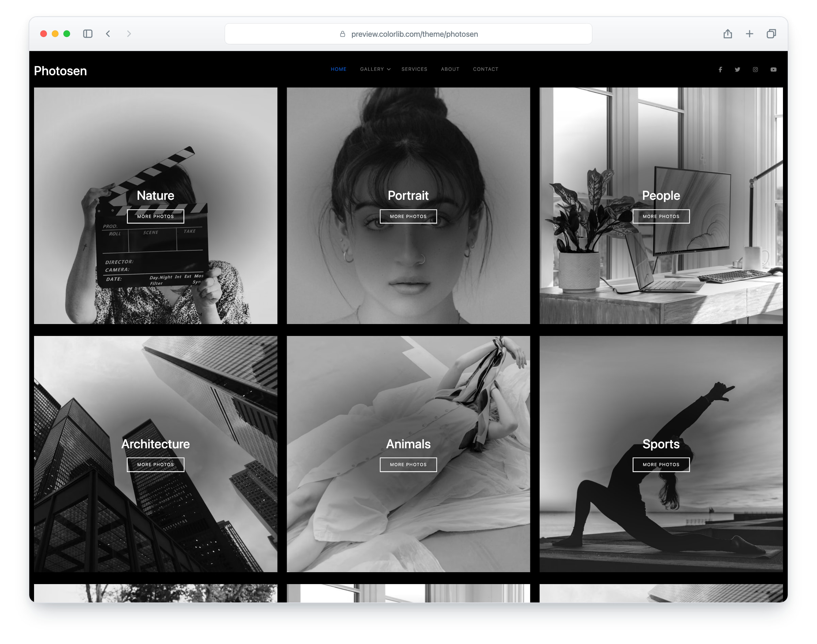The height and width of the screenshot is (644, 817).
Task: Open the Services nav item
Action: click(414, 69)
